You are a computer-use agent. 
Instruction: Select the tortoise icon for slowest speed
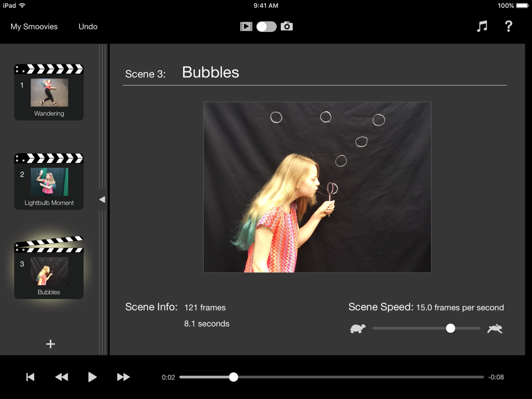[x=357, y=328]
